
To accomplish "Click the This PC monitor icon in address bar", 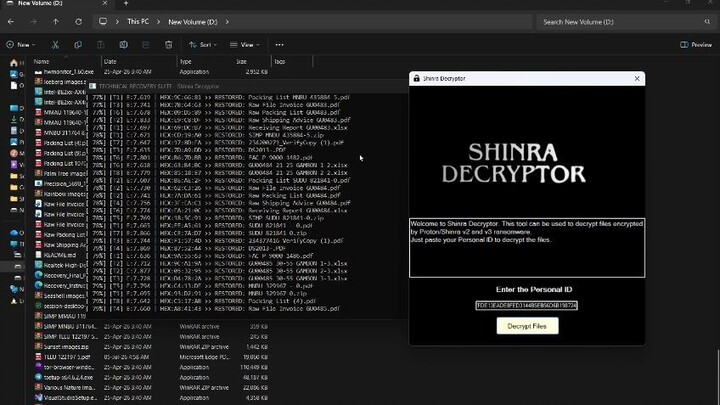I will click(103, 22).
